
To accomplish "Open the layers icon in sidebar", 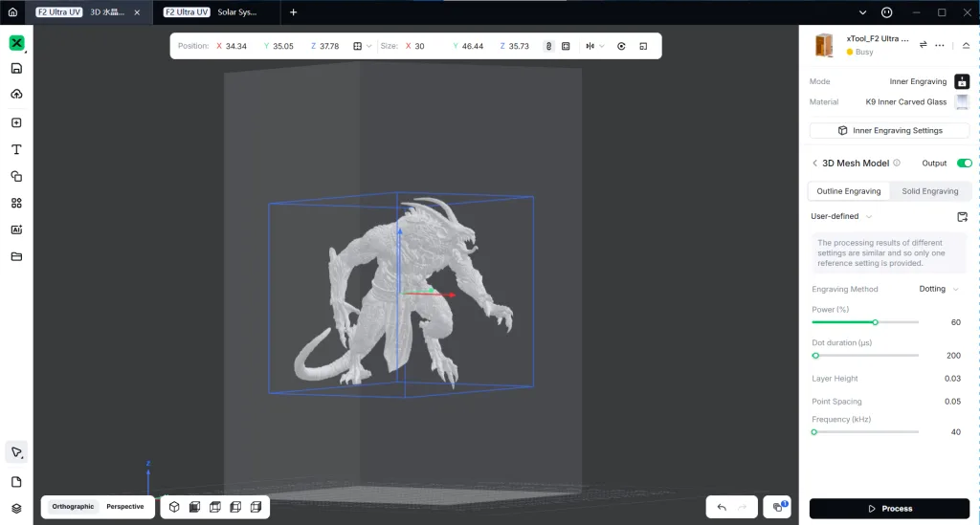I will pos(16,508).
